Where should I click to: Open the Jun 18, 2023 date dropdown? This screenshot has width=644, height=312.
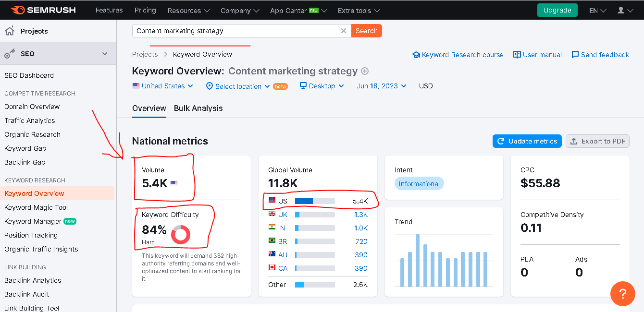(382, 86)
